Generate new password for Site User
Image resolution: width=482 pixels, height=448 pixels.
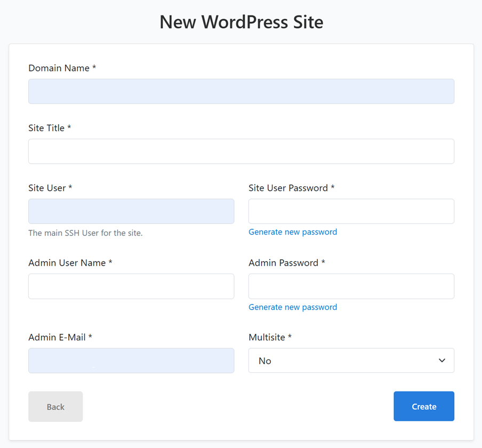click(293, 232)
